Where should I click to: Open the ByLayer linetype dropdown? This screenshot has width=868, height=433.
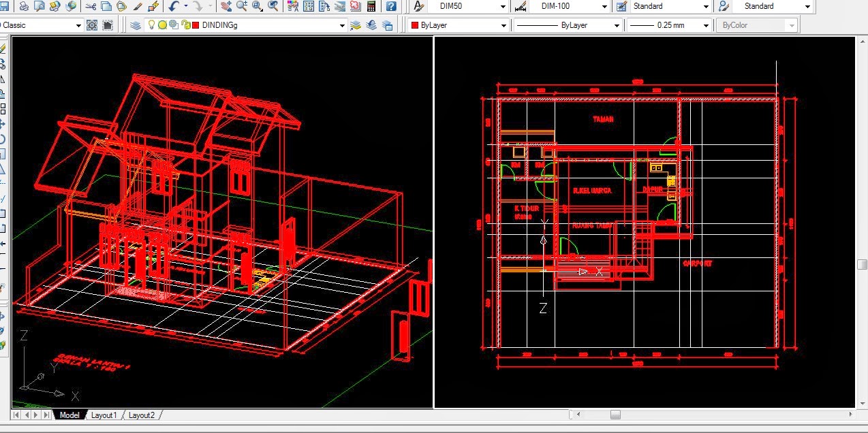617,25
